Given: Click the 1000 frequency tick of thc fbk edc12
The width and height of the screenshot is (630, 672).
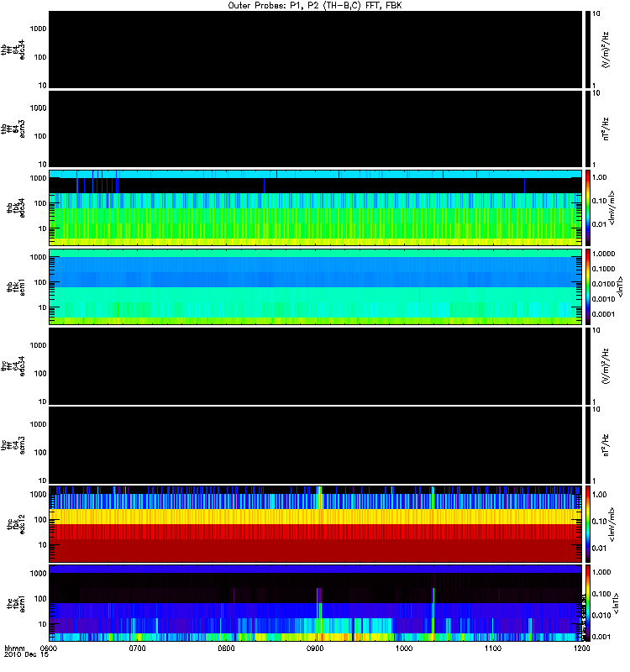Looking at the screenshot, I should coord(38,495).
